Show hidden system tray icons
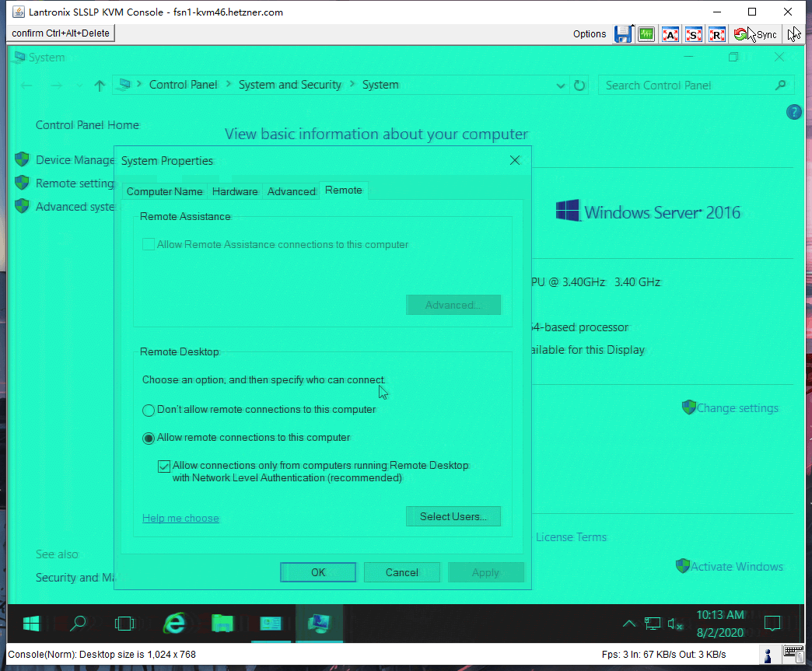 point(628,624)
